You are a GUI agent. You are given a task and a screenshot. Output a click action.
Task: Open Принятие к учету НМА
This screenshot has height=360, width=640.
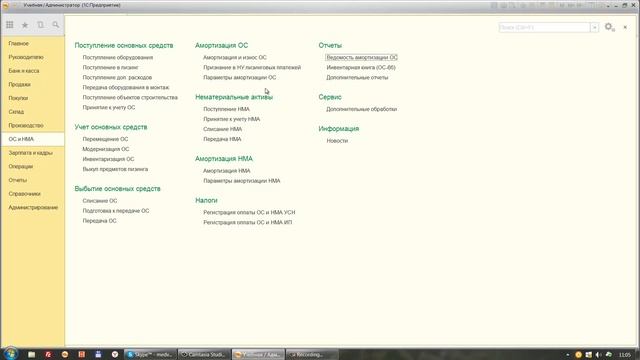tap(232, 119)
